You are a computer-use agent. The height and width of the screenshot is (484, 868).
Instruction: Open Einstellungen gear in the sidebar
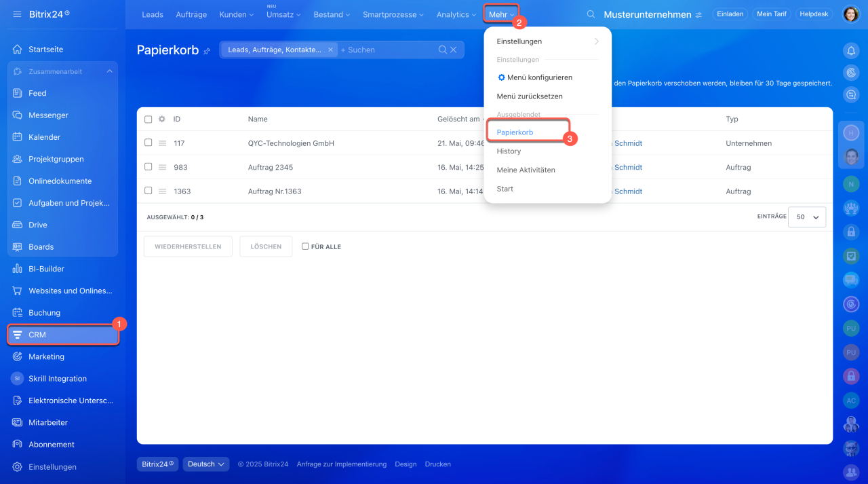17,467
